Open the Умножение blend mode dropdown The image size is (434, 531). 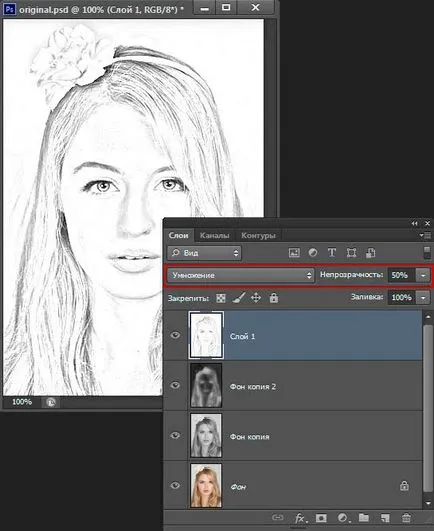pos(241,275)
